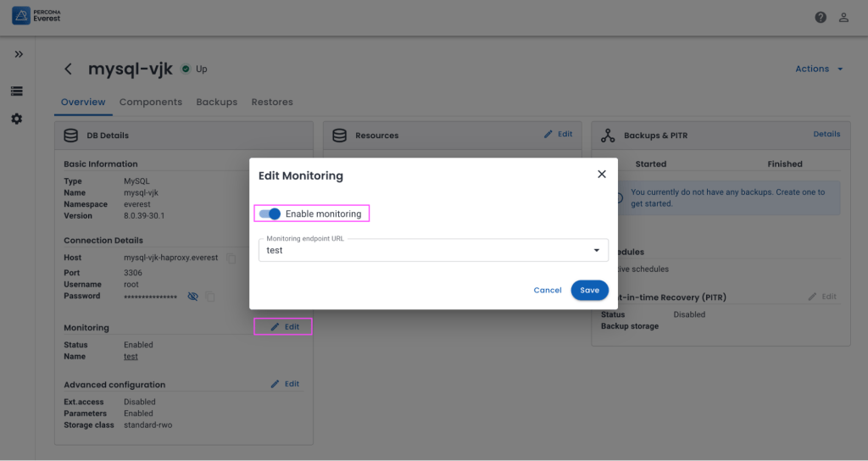This screenshot has width=868, height=461.
Task: Click the storage class standard-rwo value
Action: click(x=147, y=425)
